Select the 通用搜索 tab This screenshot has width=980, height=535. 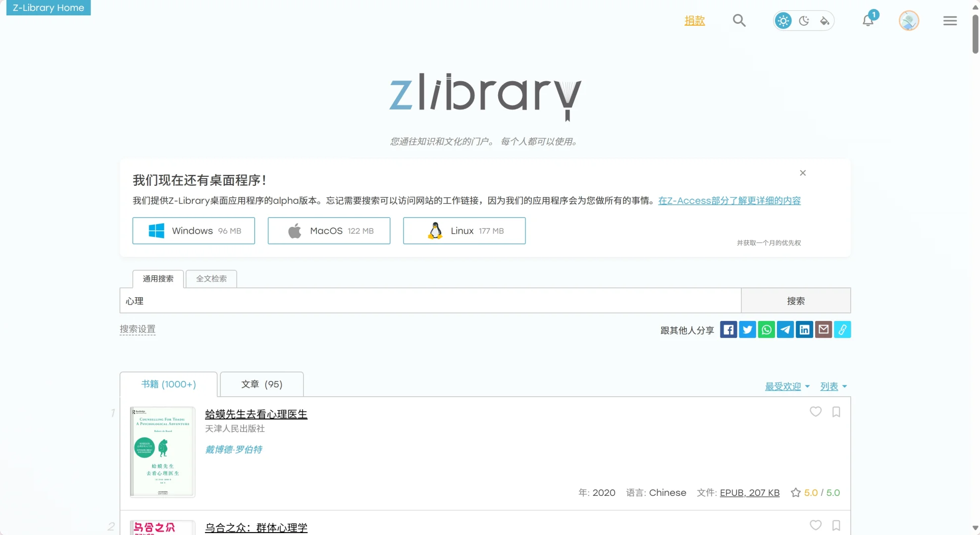point(158,279)
